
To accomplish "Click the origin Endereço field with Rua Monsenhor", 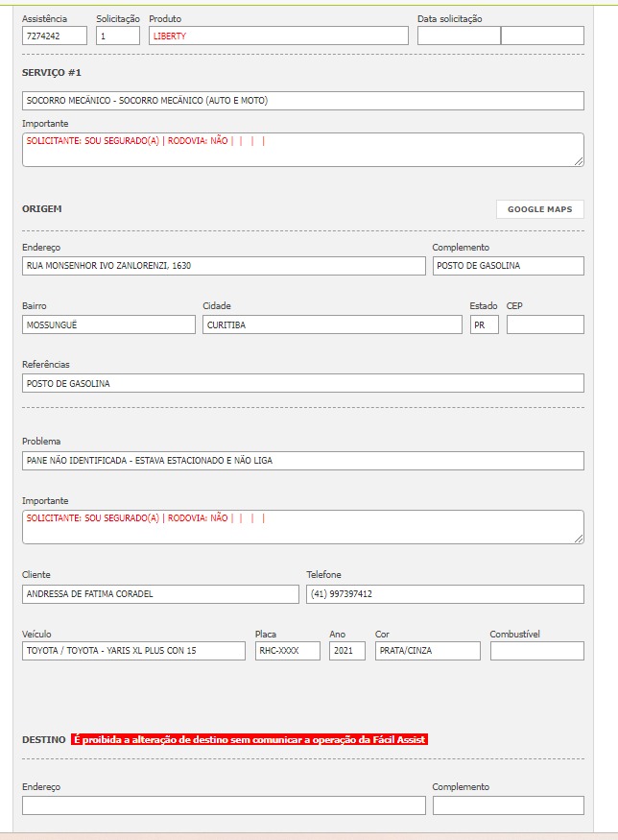I will (224, 266).
